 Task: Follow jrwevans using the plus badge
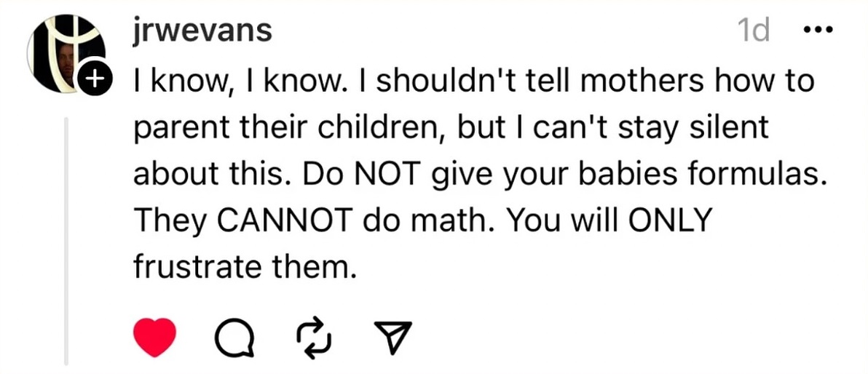(x=94, y=79)
